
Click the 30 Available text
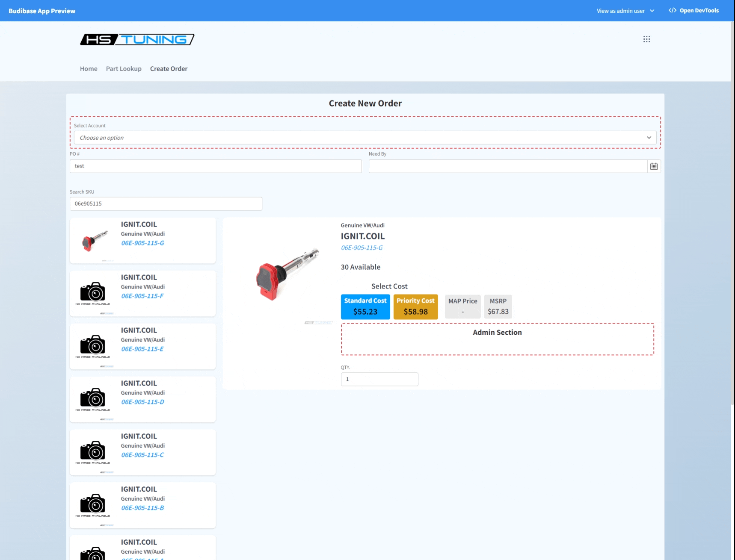pos(360,267)
